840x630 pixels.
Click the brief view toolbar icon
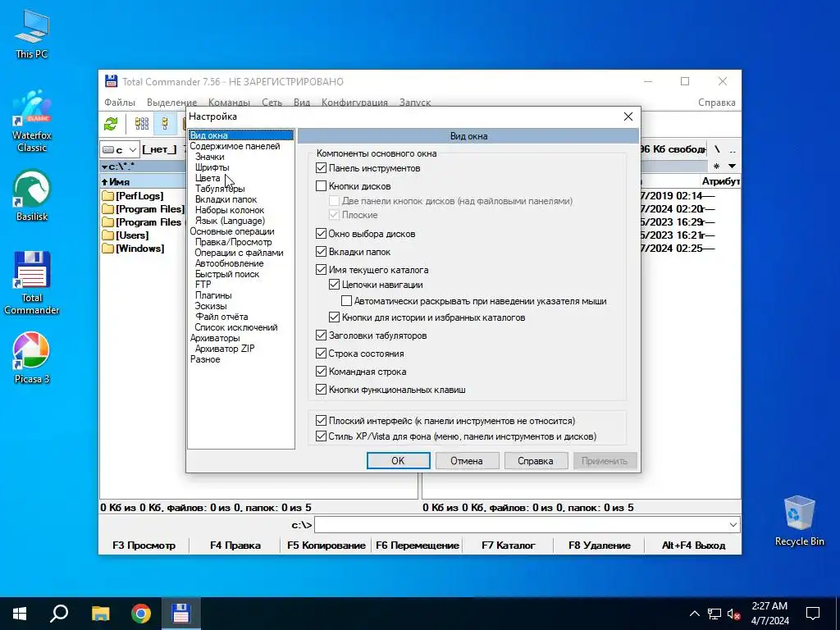(142, 124)
